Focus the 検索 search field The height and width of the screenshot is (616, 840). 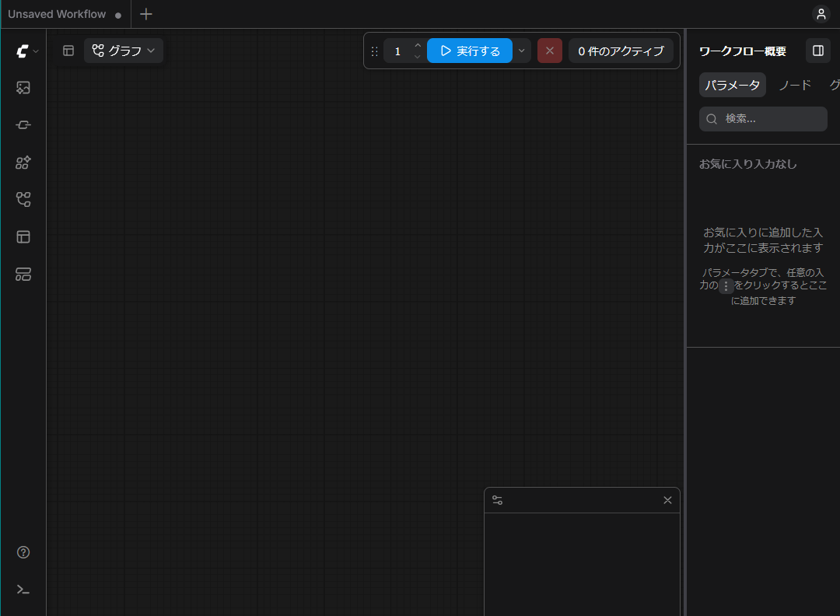pos(763,119)
